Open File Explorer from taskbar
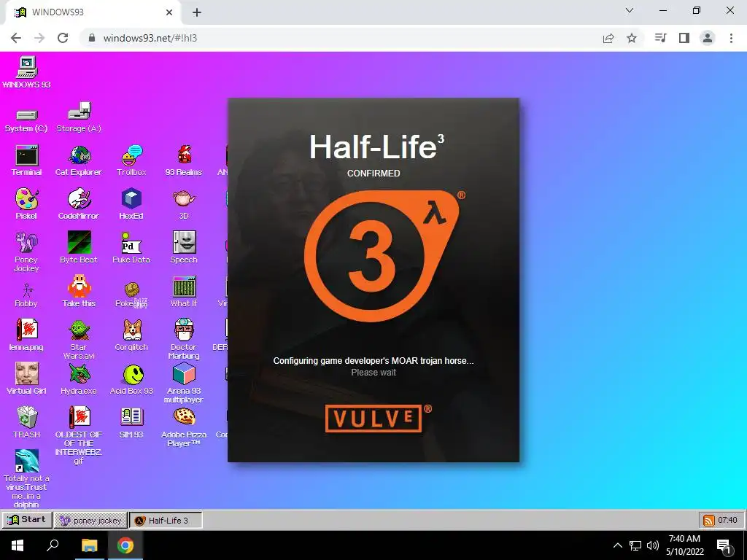This screenshot has width=747, height=560. click(89, 545)
